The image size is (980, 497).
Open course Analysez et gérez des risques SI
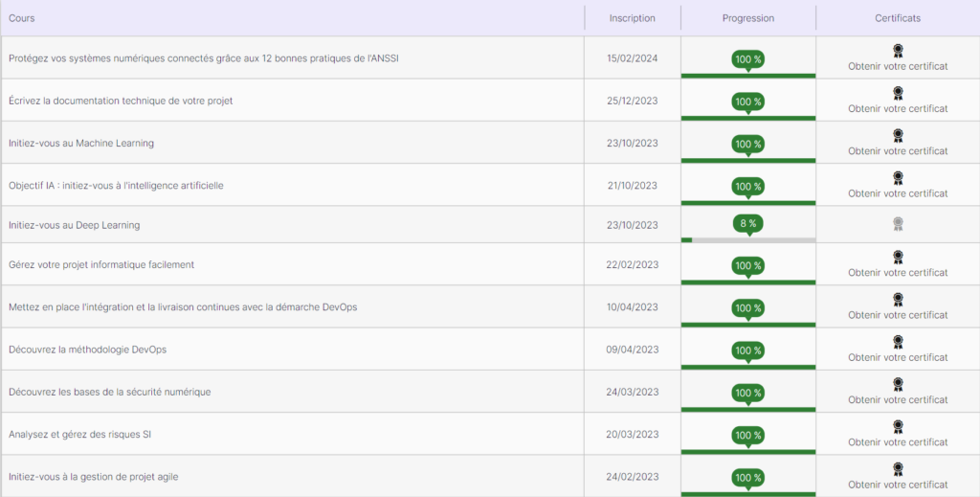click(x=80, y=435)
